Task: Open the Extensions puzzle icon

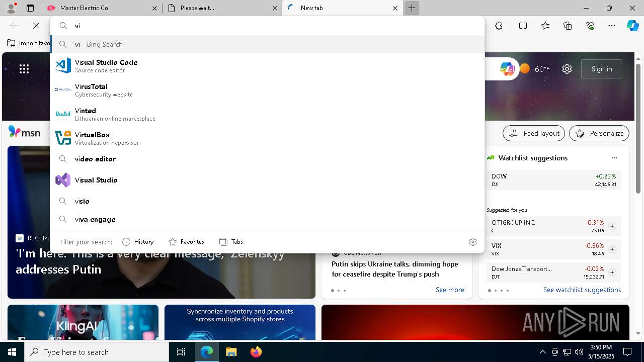Action: tap(499, 26)
